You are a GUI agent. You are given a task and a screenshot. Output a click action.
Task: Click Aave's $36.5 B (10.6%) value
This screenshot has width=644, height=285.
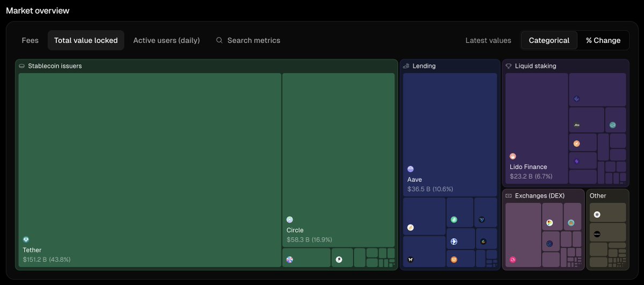coord(430,189)
